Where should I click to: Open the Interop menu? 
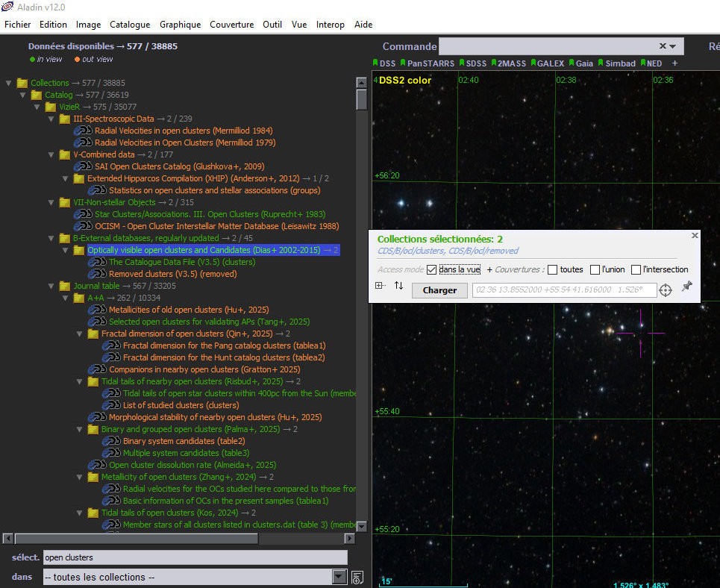click(330, 25)
